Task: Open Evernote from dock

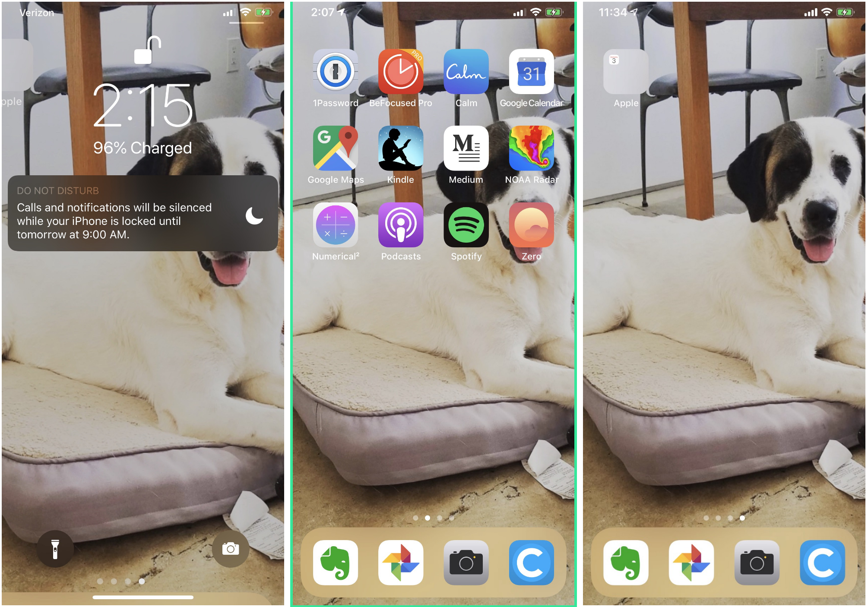Action: click(334, 565)
